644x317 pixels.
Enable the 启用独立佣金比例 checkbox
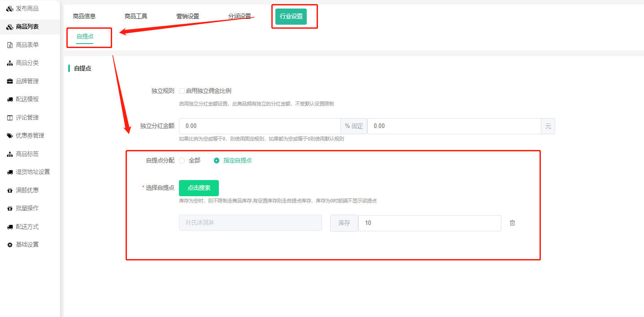click(182, 91)
